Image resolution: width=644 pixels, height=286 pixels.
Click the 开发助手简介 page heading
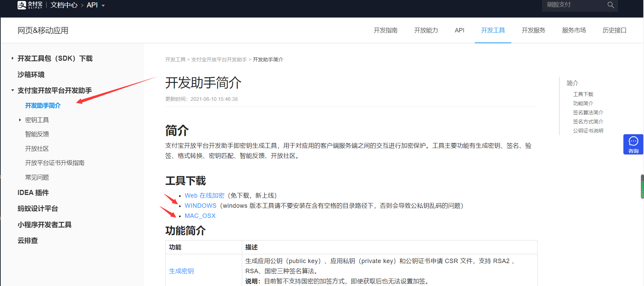pyautogui.click(x=203, y=83)
